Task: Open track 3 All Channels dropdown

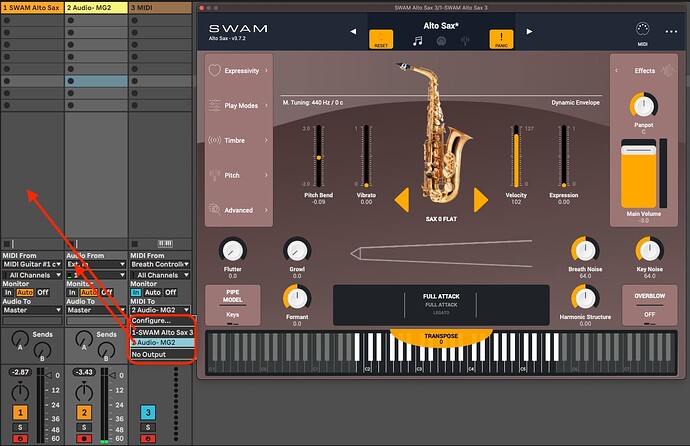Action: [x=160, y=275]
